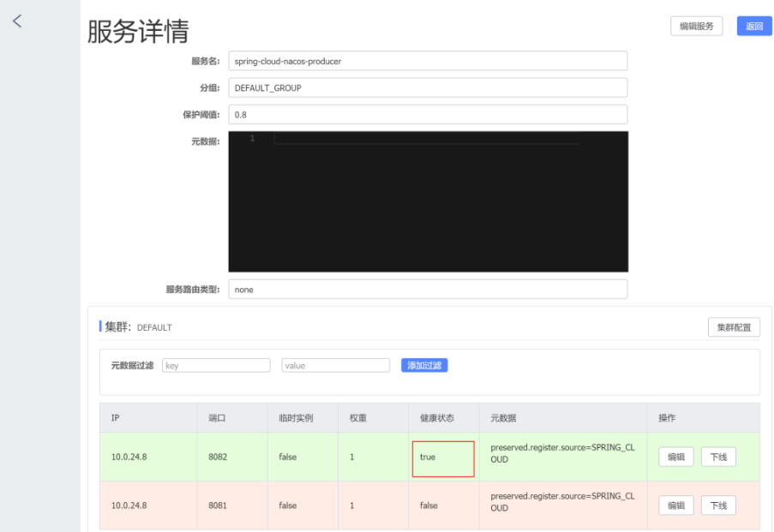The width and height of the screenshot is (774, 532).
Task: Edit the instance on port 8081
Action: [675, 505]
